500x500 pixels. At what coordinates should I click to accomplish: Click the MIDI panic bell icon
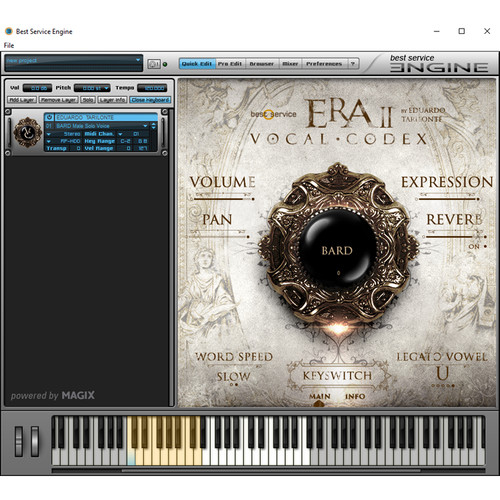pos(154,64)
